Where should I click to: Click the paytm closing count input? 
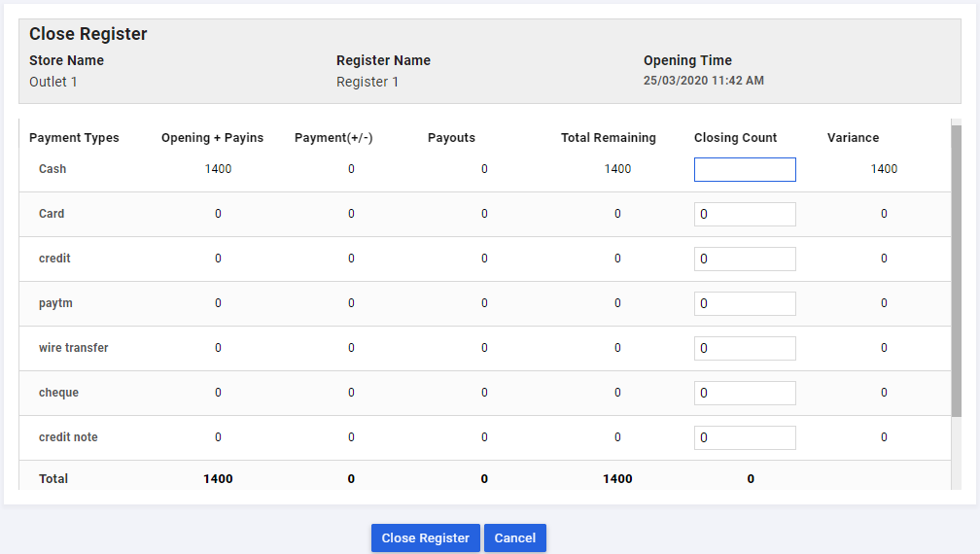coord(745,303)
